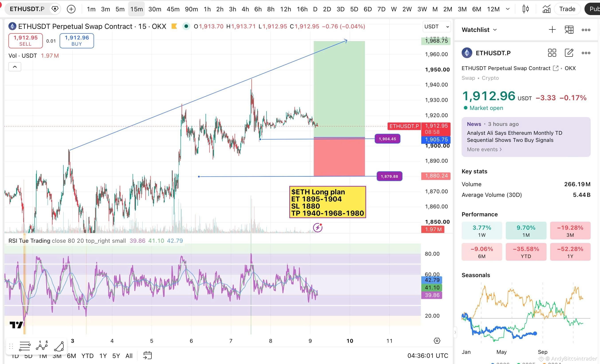Open Watchlist advanced view table icon
Viewport: 600px width, 364px height.
(569, 30)
